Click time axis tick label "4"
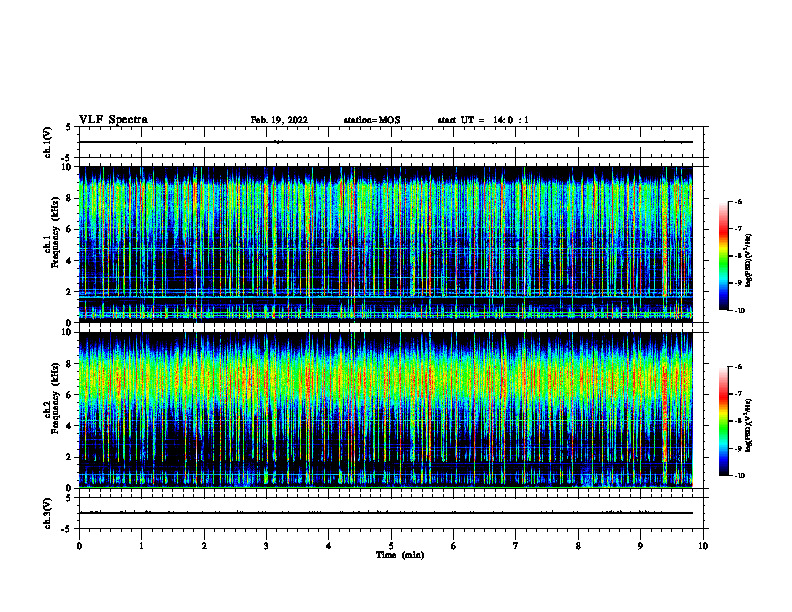The image size is (792, 612). pos(329,546)
